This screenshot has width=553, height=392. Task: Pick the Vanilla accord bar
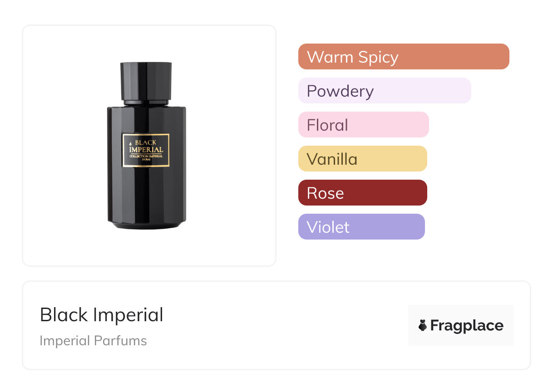362,159
